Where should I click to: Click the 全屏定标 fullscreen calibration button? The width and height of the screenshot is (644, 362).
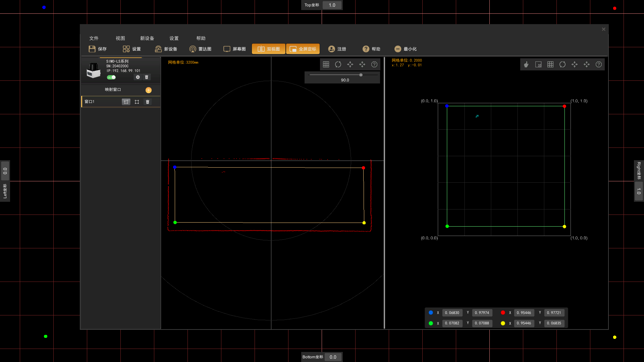[303, 49]
